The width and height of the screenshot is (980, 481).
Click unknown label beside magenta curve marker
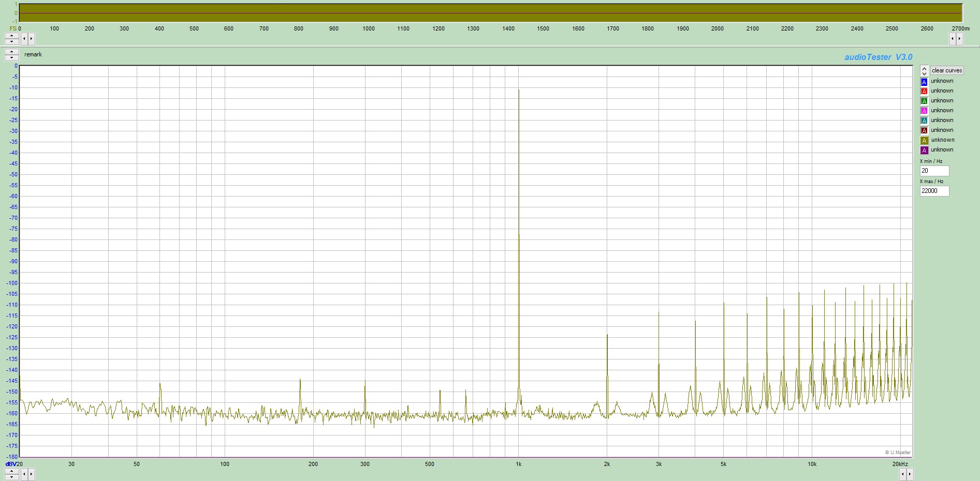click(942, 111)
